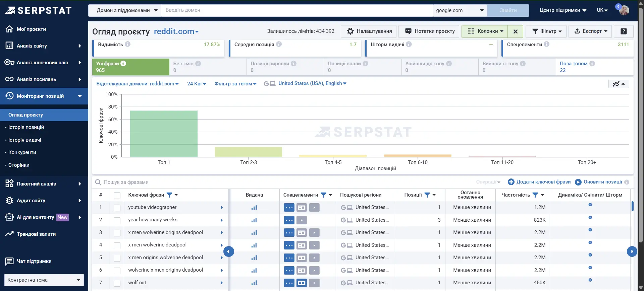Click the X button next to Колонки
This screenshot has height=291, width=644.
(x=516, y=31)
